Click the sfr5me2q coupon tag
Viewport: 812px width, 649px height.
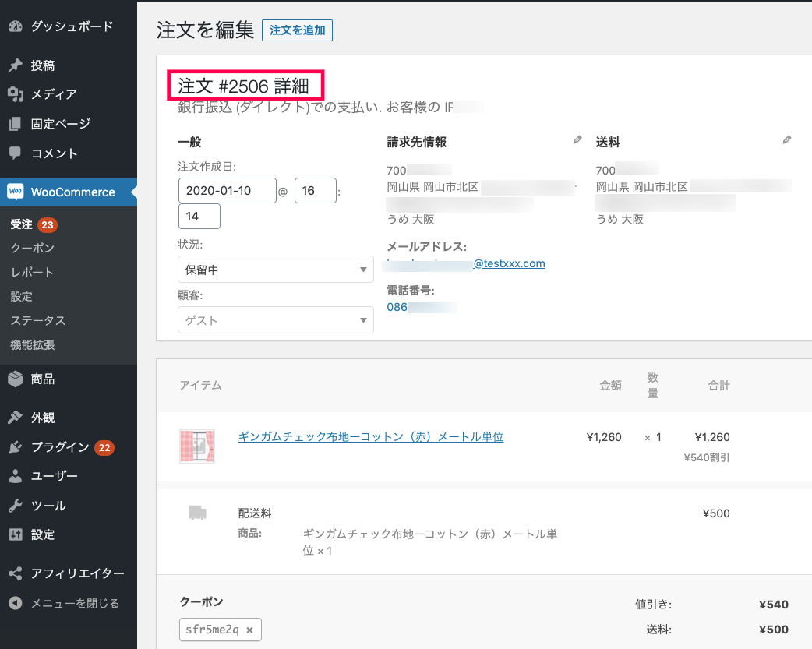pos(220,630)
